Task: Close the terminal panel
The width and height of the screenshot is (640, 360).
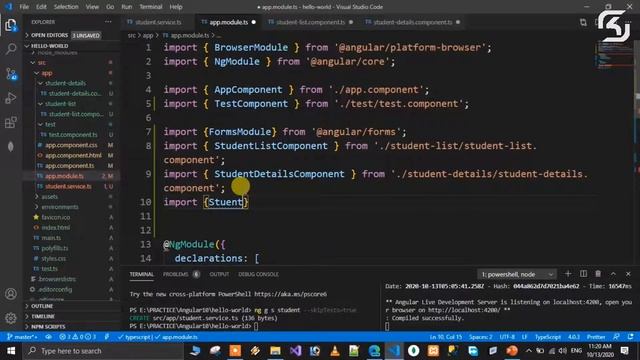Action: click(628, 274)
